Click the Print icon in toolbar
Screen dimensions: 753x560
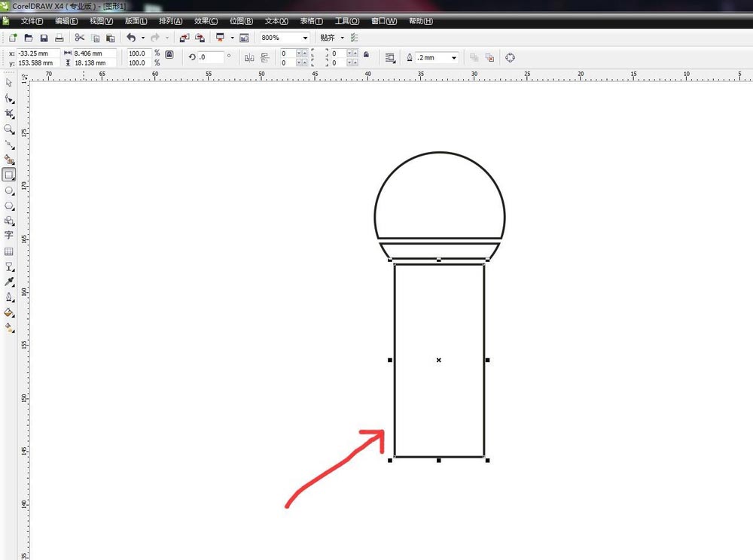[59, 38]
